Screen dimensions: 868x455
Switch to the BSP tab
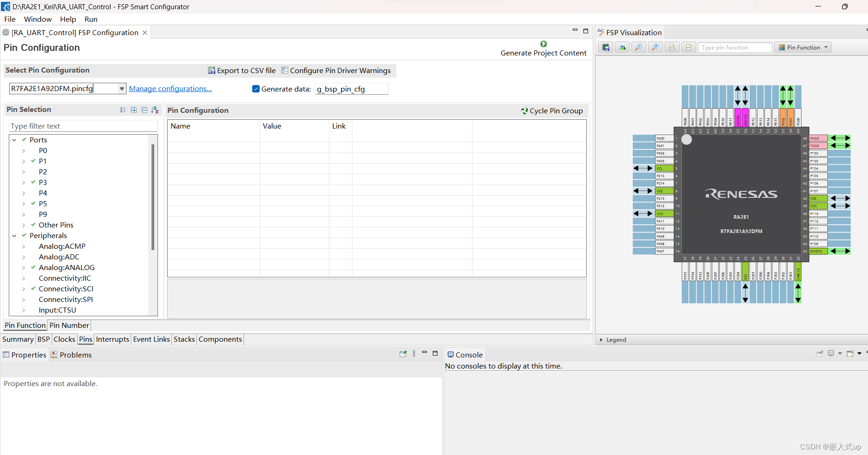coord(43,339)
